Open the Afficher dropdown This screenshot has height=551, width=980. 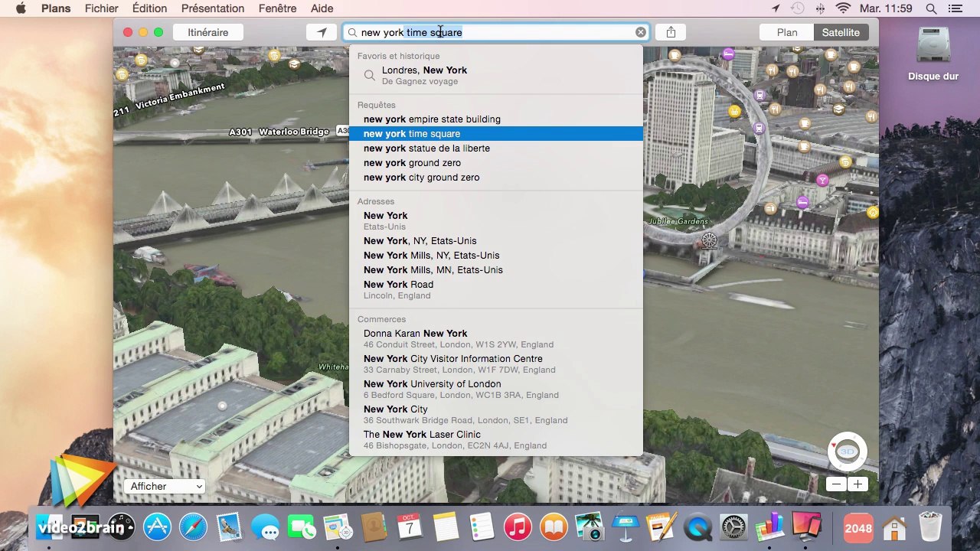coord(165,486)
